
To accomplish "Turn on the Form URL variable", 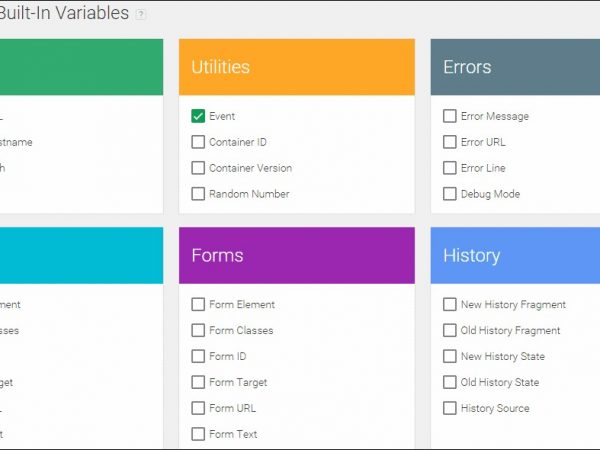I will tap(198, 408).
